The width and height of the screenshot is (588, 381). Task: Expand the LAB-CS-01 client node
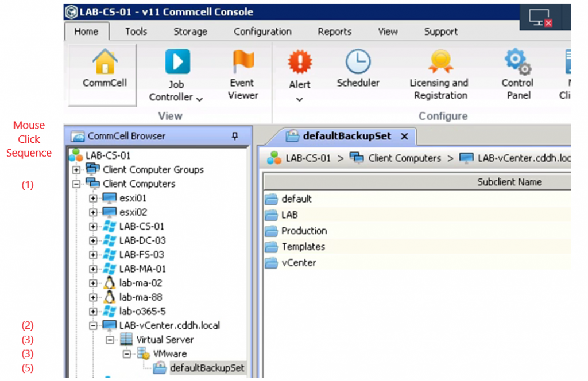point(93,227)
